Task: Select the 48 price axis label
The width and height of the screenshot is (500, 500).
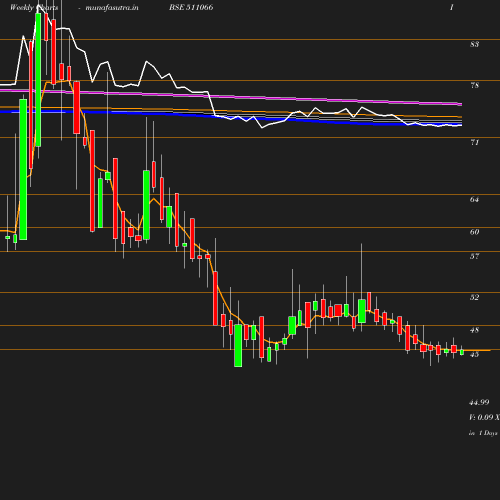Action: (475, 330)
